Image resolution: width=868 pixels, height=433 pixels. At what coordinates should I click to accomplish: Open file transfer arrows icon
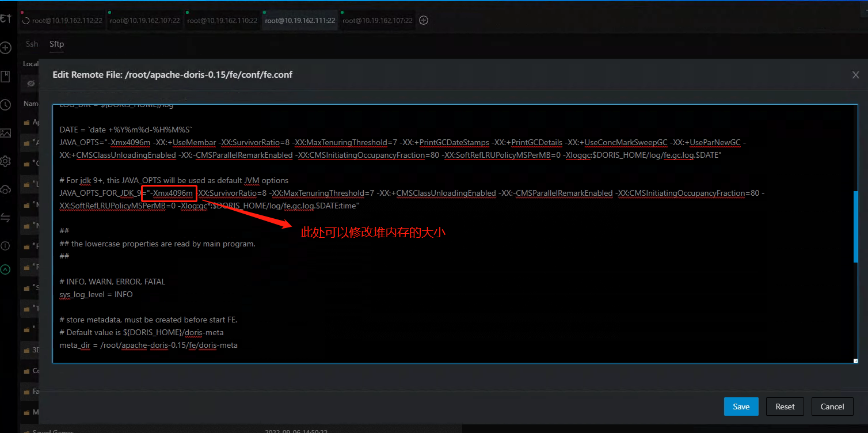pos(6,218)
